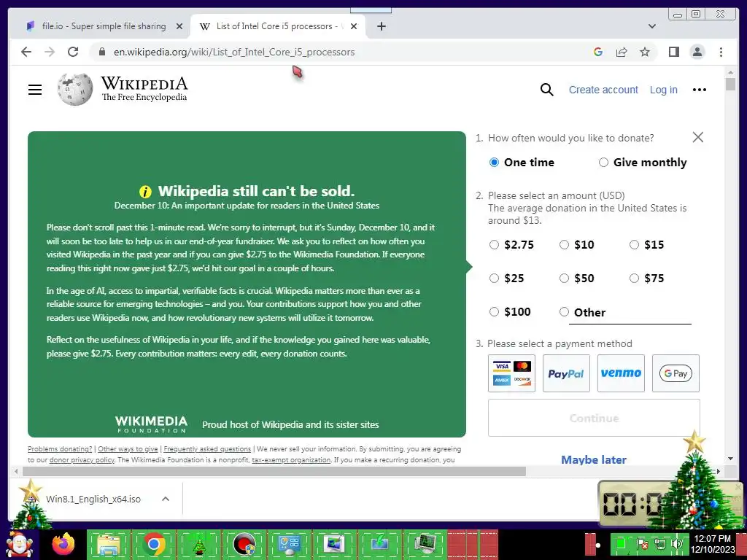The height and width of the screenshot is (560, 747).
Task: Click the Maybe later link
Action: tap(594, 459)
